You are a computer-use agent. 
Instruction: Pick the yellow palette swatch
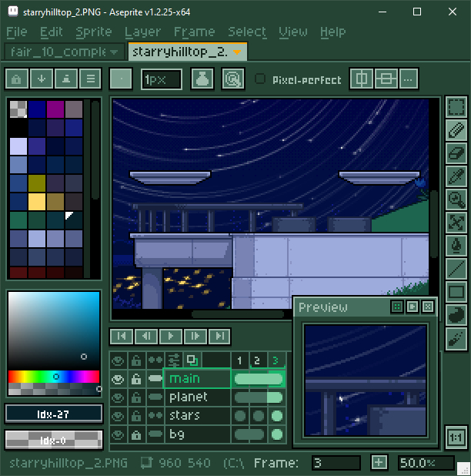35,202
